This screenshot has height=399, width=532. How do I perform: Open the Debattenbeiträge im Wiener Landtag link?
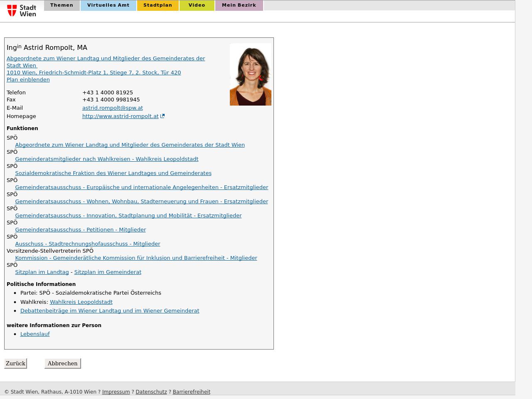110,311
